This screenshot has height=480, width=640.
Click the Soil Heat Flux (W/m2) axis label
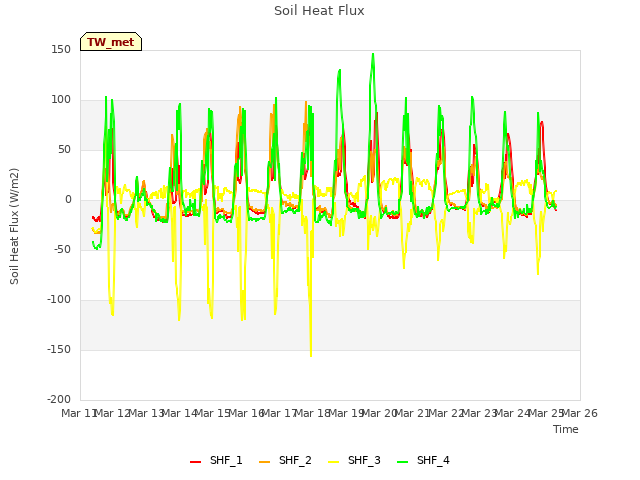[x=14, y=226]
